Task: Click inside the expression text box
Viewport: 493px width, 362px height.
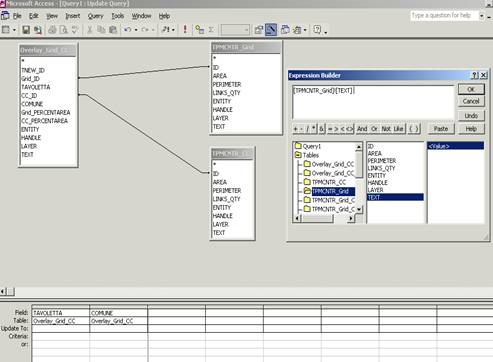Action: coord(373,102)
